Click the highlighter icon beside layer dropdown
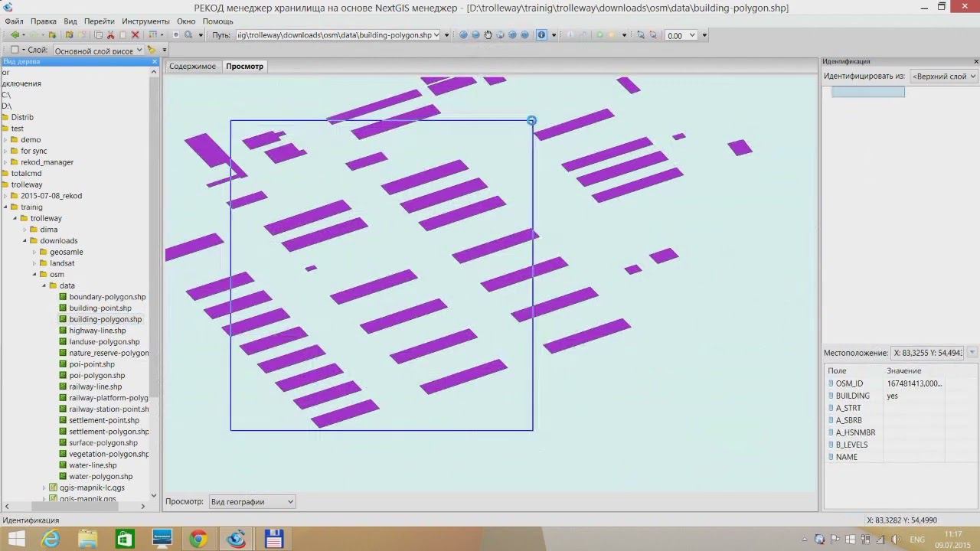This screenshot has width=980, height=551. (x=152, y=51)
